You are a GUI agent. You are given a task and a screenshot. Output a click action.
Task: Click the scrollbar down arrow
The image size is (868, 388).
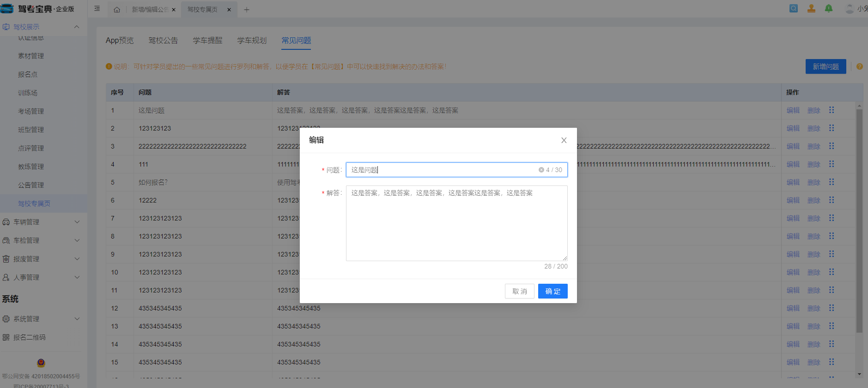point(859,374)
